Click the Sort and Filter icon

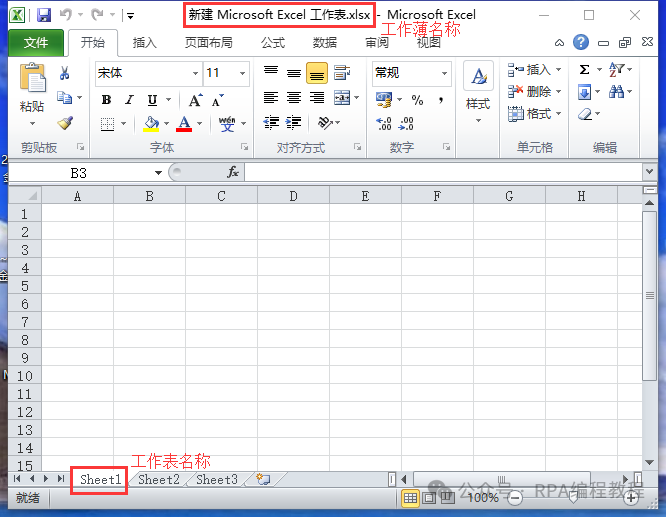pyautogui.click(x=616, y=69)
